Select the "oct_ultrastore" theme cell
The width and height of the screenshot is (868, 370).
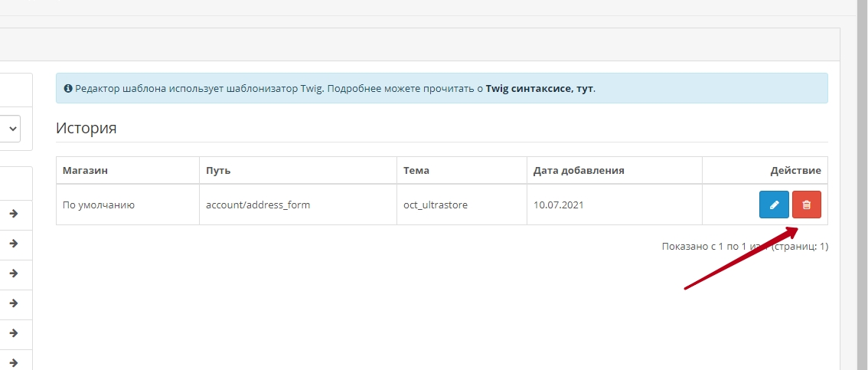(436, 205)
